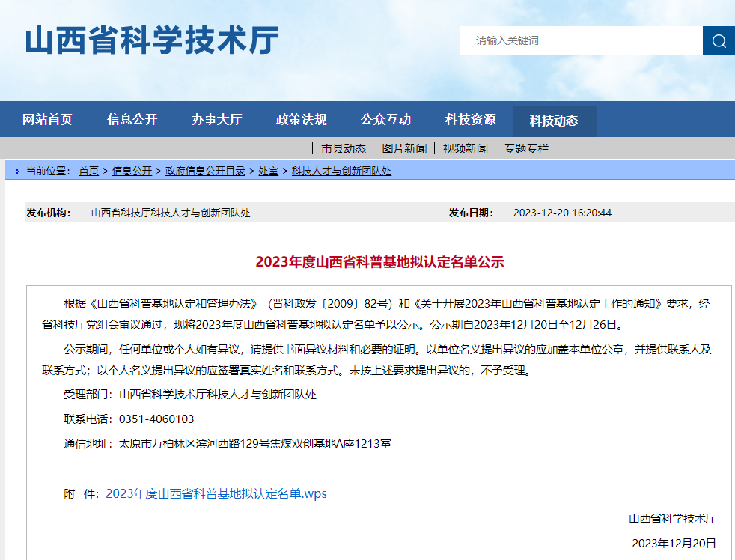
Task: Select the 公众互动 navigation item
Action: coord(385,120)
